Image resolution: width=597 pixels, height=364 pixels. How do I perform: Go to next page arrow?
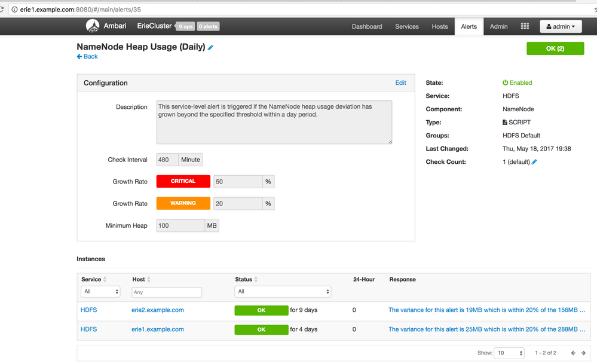click(x=583, y=353)
